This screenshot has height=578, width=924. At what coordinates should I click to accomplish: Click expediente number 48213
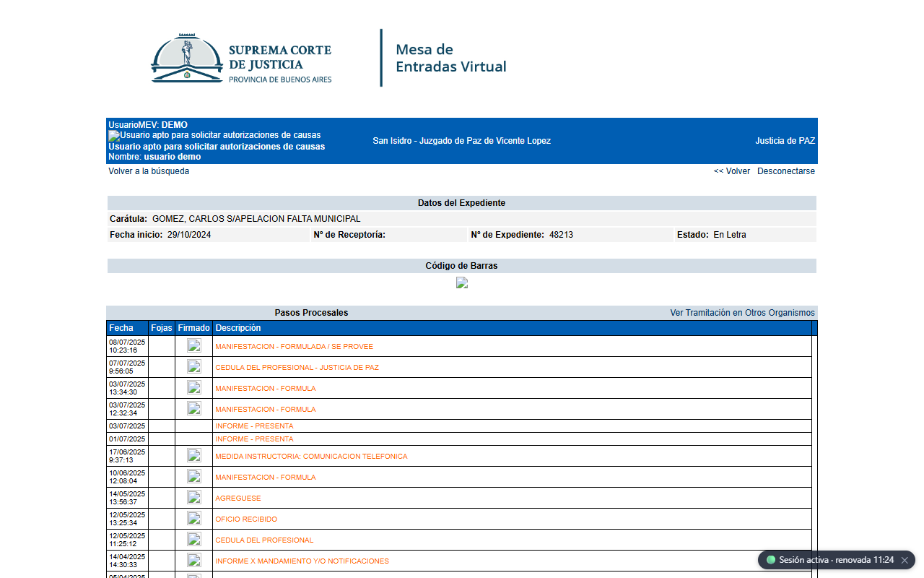(x=561, y=235)
